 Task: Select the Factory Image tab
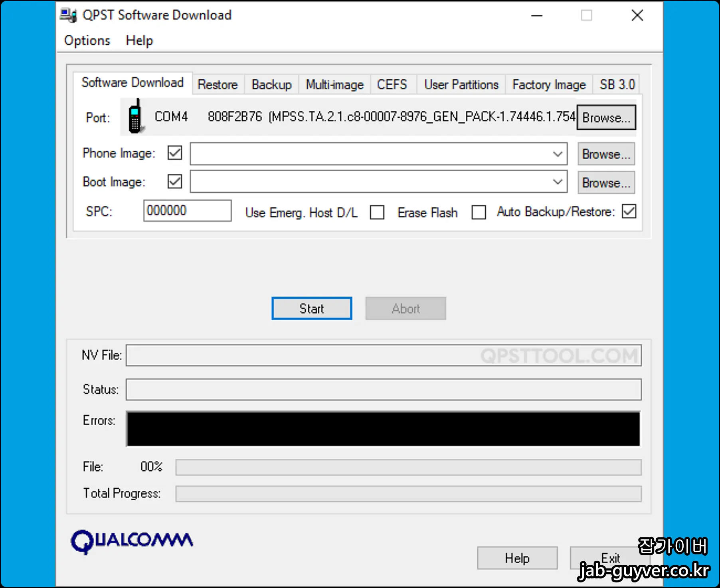(x=548, y=84)
